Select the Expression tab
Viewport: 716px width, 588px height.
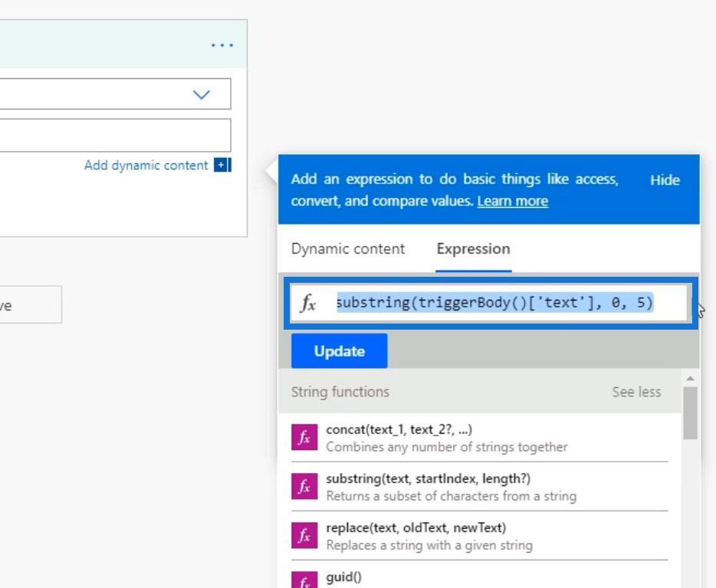pos(473,249)
